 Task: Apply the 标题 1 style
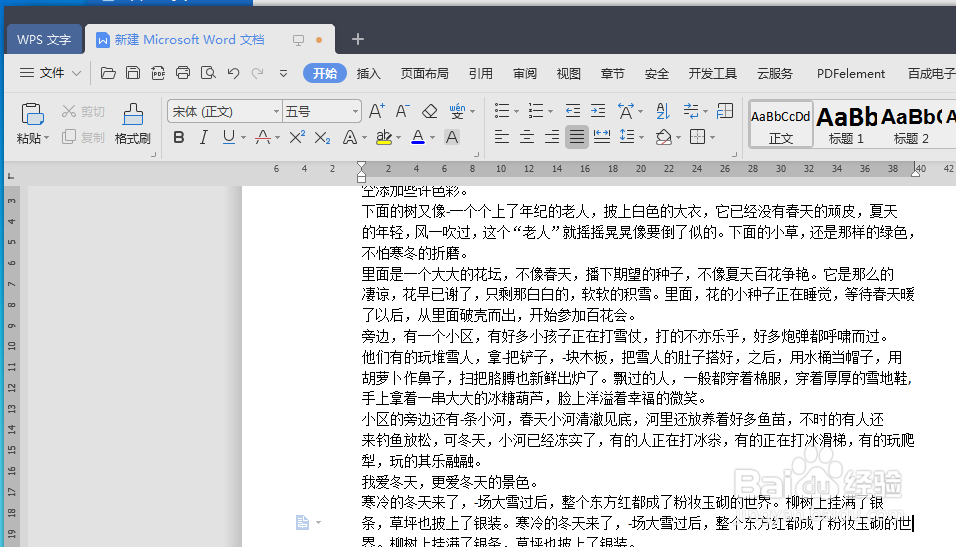tap(846, 124)
